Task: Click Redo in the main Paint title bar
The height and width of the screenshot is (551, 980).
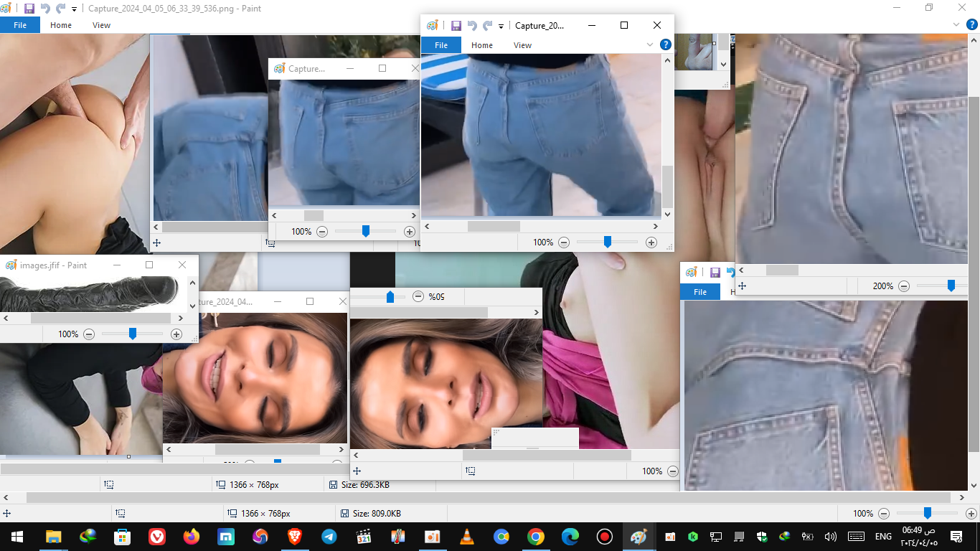Action: click(60, 9)
